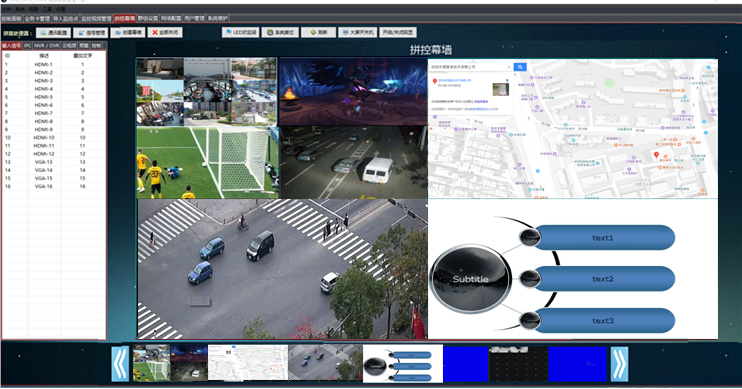Click the red X 全部关闭 close-all button
This screenshot has width=742, height=389.
coord(165,33)
